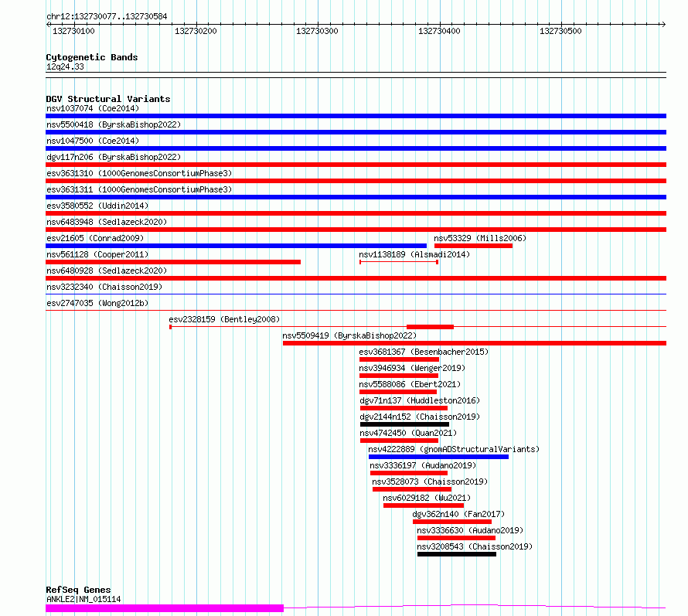Click the RefSeq Genes track title
Image resolution: width=688 pixels, height=616 pixels.
point(78,590)
